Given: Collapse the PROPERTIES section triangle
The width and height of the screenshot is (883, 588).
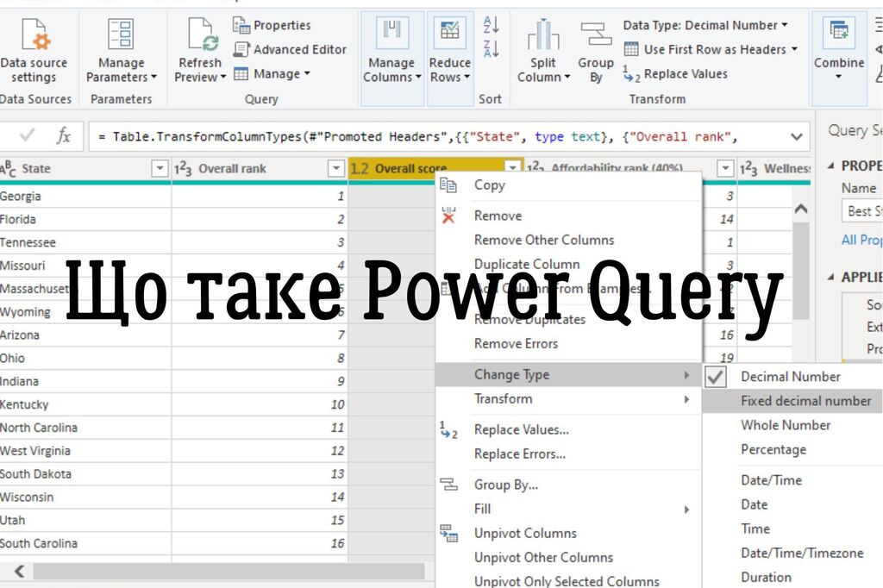Looking at the screenshot, I should coord(830,166).
